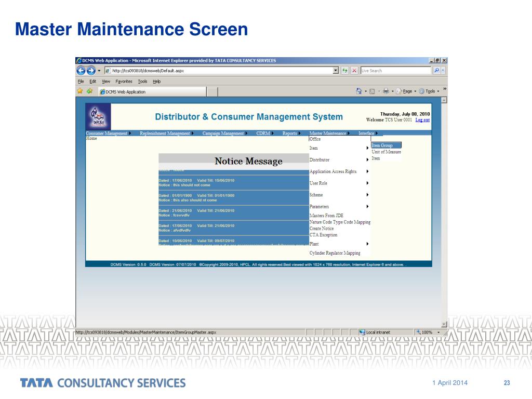Click the Local intranet zone indicator
Image resolution: width=532 pixels, height=399 pixels.
375,332
